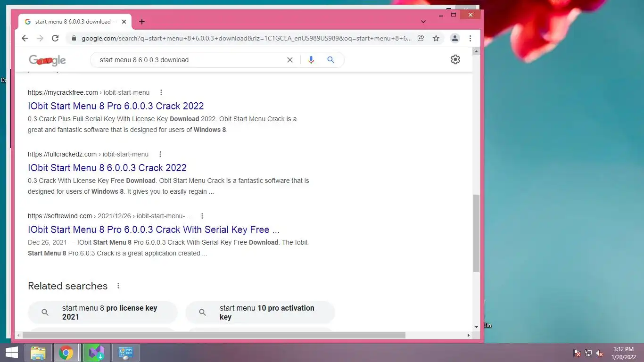Reload the current page
This screenshot has width=644, height=362.
click(x=55, y=39)
